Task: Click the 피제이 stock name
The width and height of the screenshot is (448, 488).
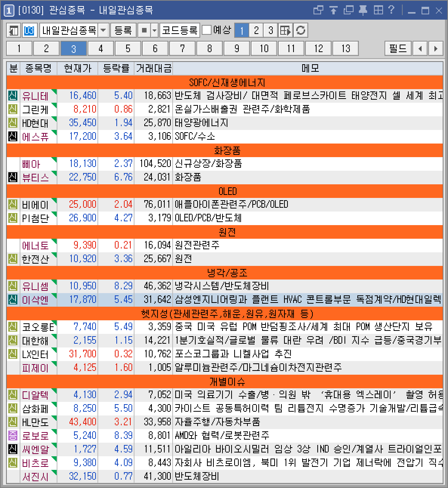Action: 36,368
